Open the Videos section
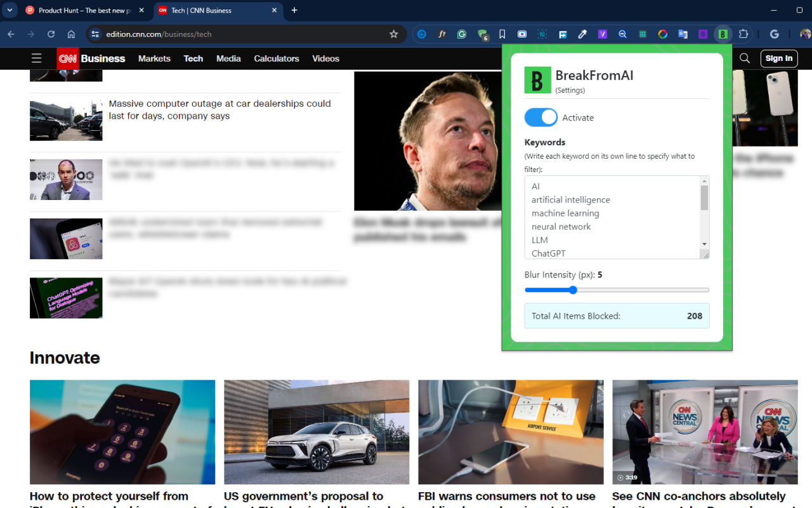Image resolution: width=812 pixels, height=508 pixels. pyautogui.click(x=326, y=58)
